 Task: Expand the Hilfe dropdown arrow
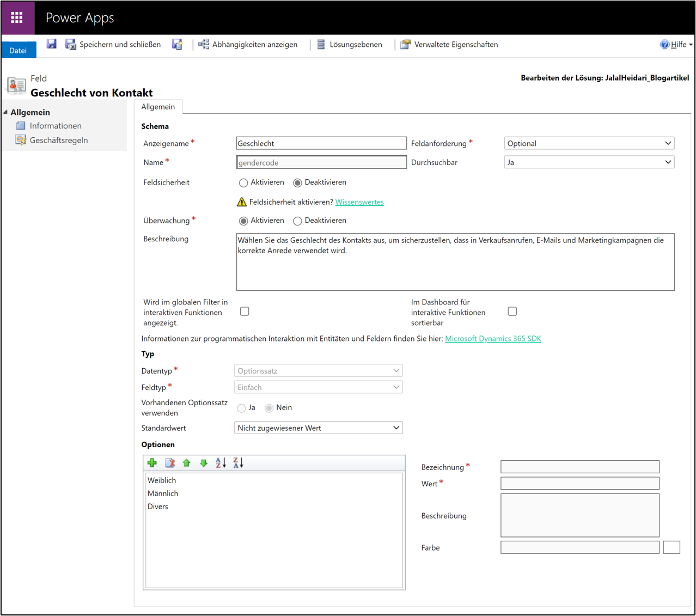691,45
